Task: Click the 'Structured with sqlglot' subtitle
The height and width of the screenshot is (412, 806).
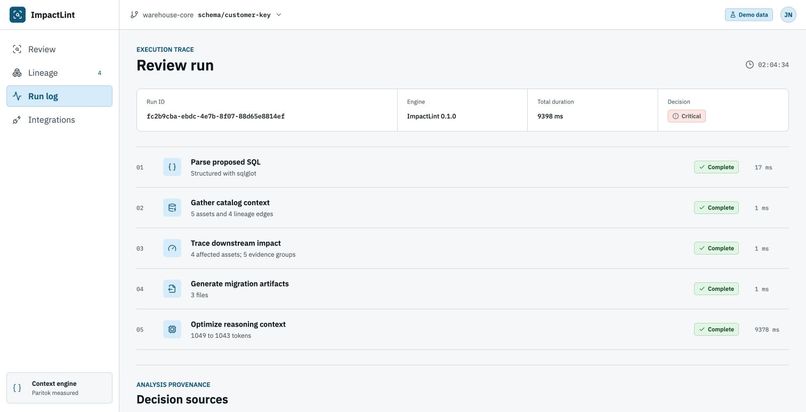Action: tap(224, 174)
